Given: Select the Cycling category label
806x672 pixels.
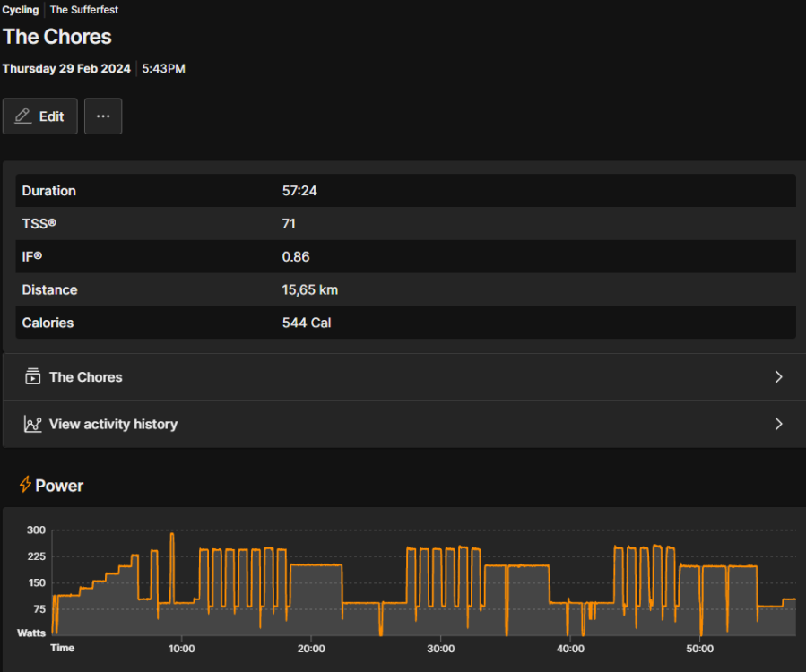Looking at the screenshot, I should pyautogui.click(x=21, y=10).
